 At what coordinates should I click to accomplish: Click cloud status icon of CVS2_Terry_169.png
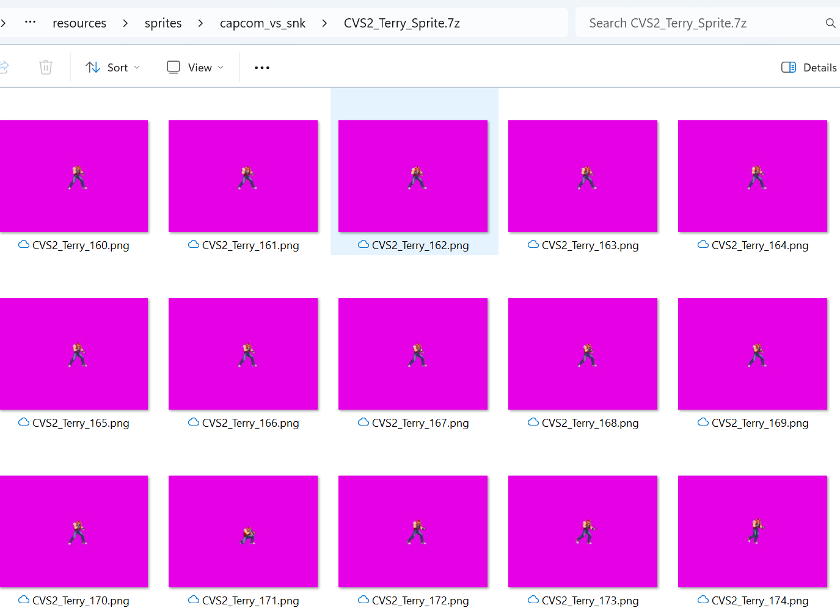click(x=703, y=422)
